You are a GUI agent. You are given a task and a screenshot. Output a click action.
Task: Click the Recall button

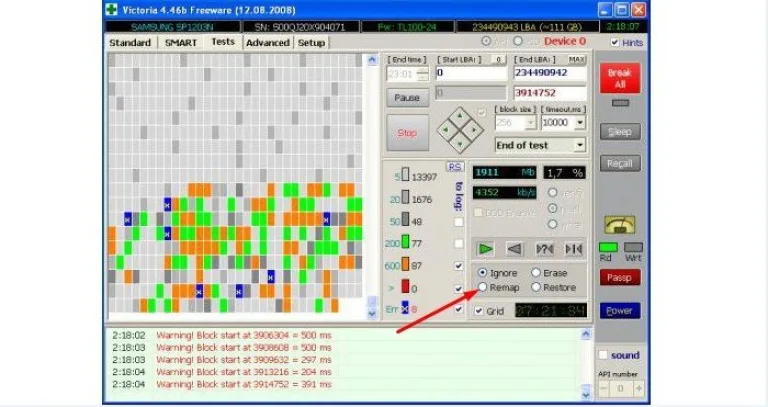[620, 164]
